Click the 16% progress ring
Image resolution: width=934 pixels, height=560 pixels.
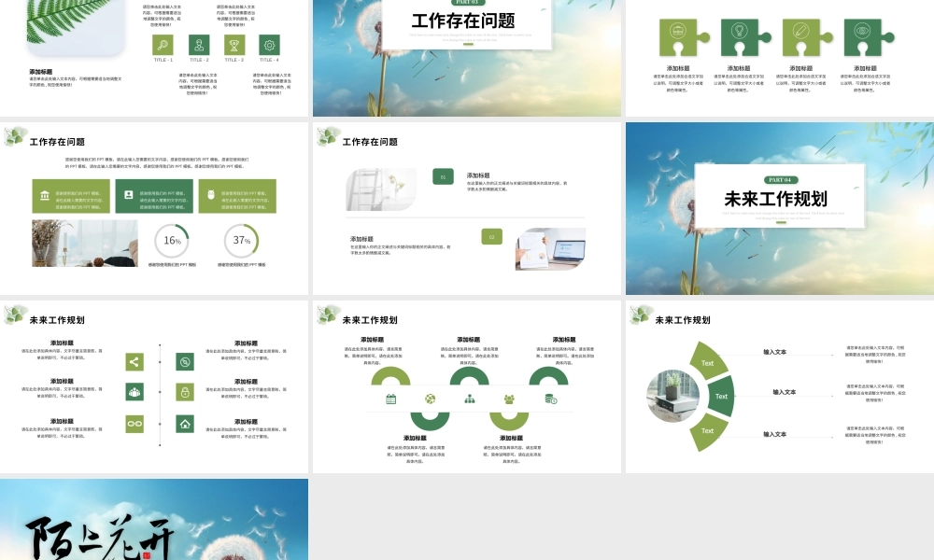pyautogui.click(x=172, y=241)
